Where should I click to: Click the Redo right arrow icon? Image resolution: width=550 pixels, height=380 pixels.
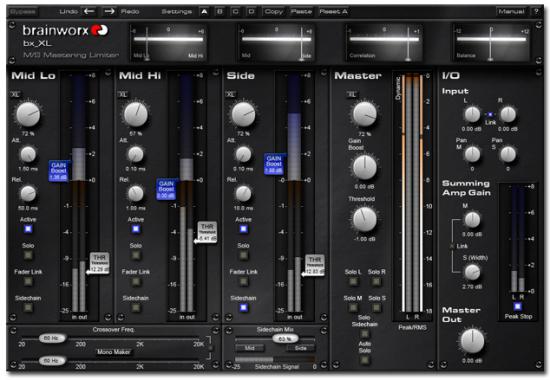click(110, 12)
